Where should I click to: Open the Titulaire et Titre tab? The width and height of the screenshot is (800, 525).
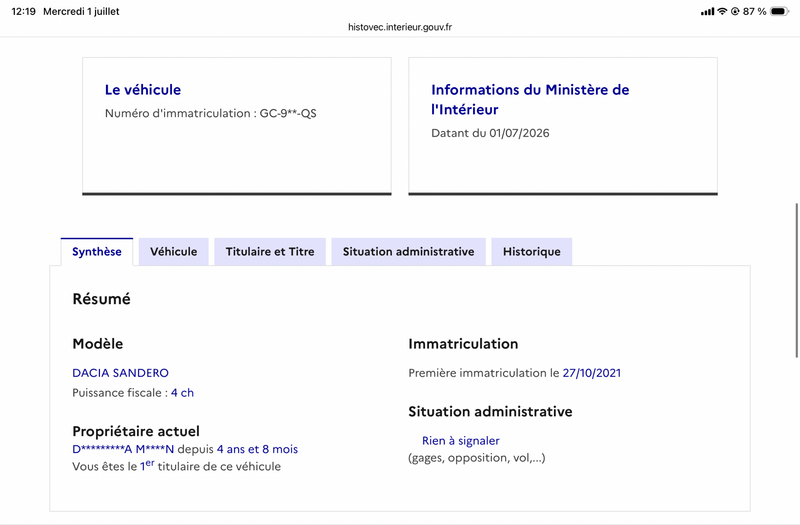click(270, 252)
